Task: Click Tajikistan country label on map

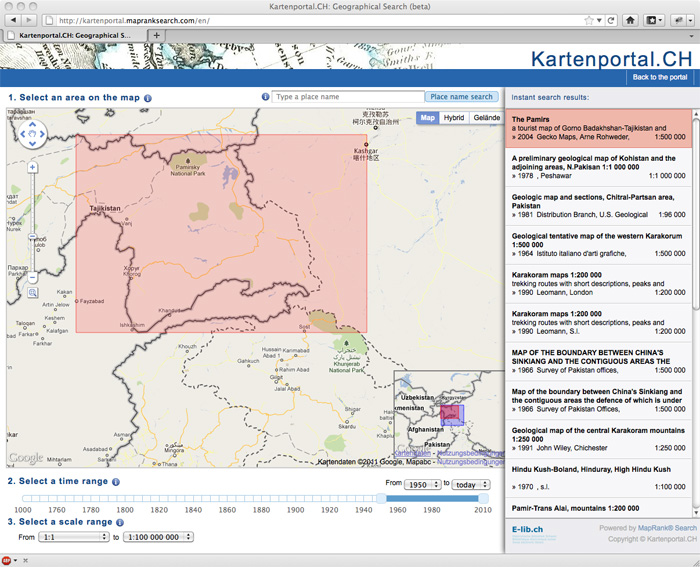Action: 105,208
